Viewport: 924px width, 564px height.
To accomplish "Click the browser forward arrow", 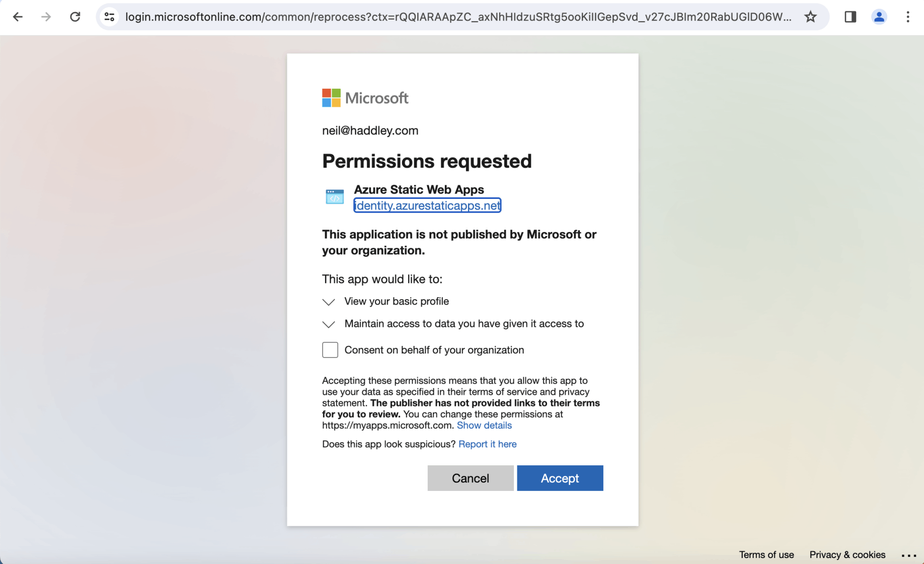I will (46, 17).
